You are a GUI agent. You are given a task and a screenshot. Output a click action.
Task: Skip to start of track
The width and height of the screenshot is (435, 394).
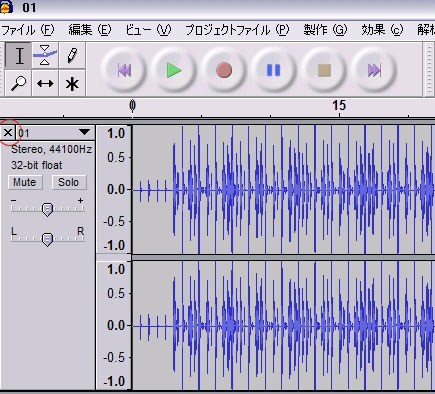point(124,70)
